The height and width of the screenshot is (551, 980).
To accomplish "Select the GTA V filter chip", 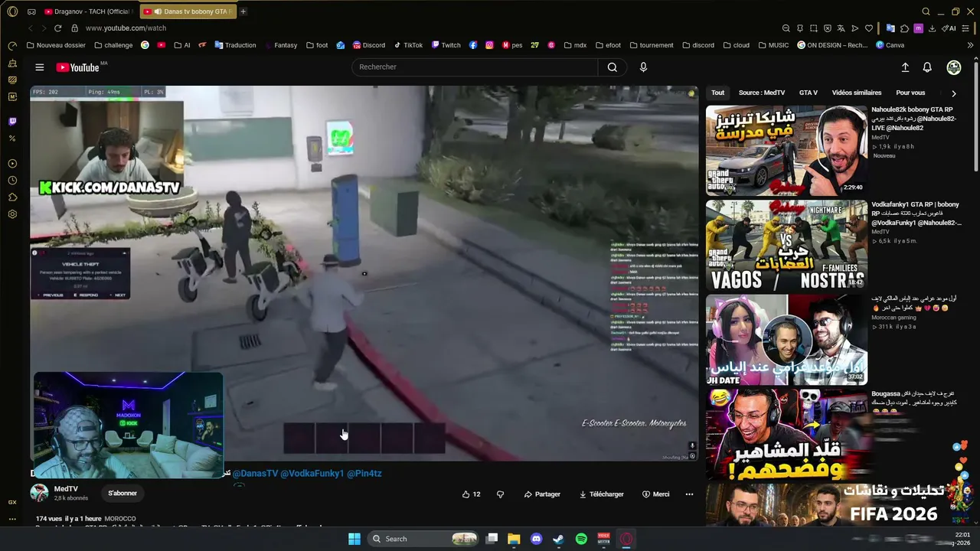I will click(808, 93).
